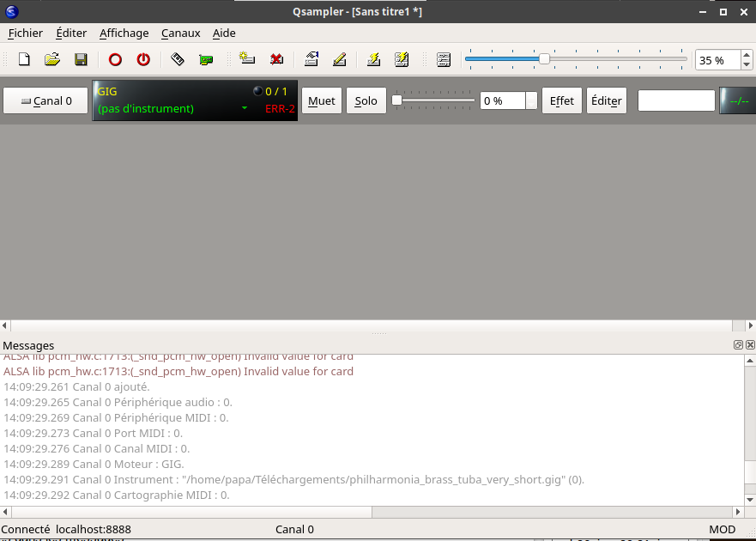Click the empty usage field on the channel strip
This screenshot has height=541, width=756.
pyautogui.click(x=676, y=100)
